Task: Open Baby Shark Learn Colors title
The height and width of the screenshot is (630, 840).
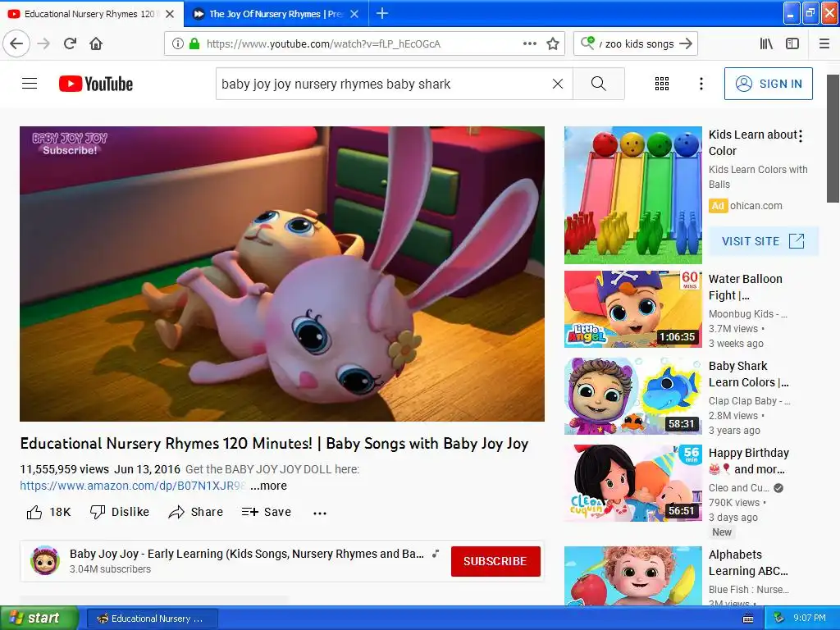Action: [x=748, y=374]
